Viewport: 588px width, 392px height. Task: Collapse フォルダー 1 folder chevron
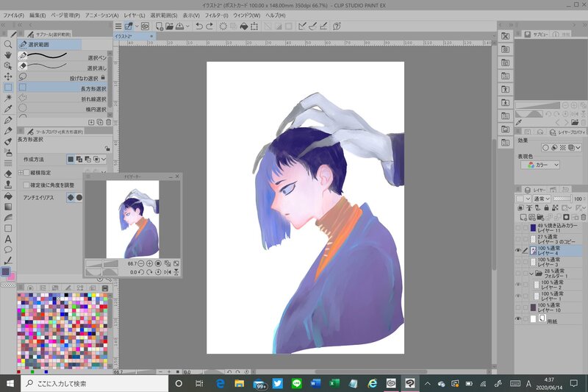tap(531, 274)
